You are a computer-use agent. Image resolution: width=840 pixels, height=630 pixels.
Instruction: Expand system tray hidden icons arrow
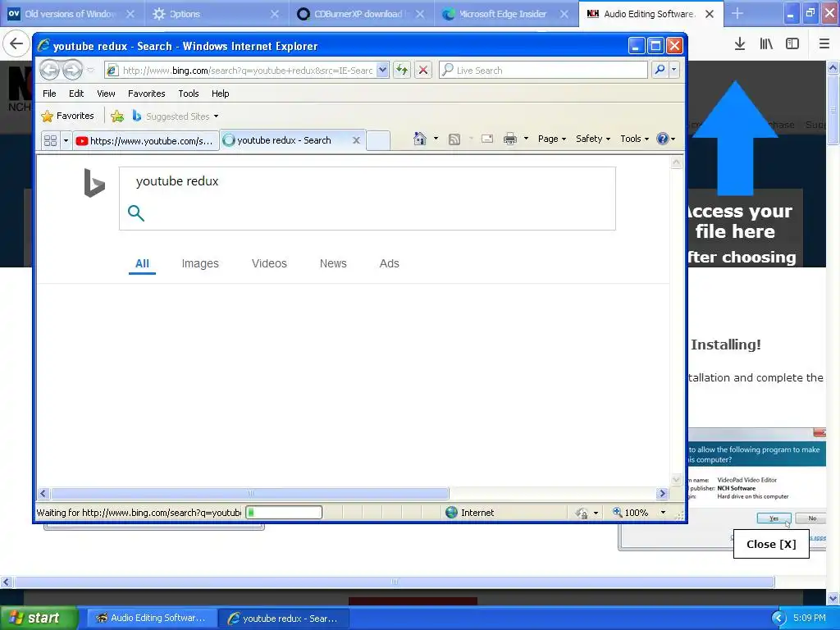[778, 619]
